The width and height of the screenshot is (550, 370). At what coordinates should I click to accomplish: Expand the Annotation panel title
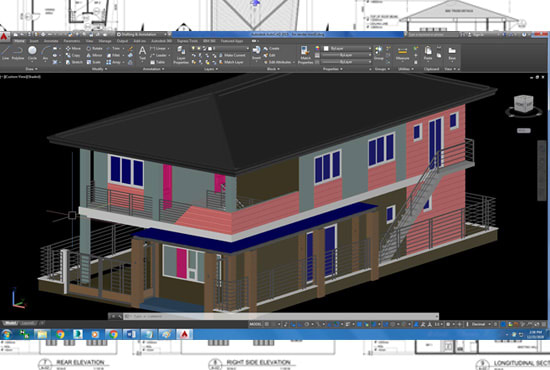pos(154,69)
